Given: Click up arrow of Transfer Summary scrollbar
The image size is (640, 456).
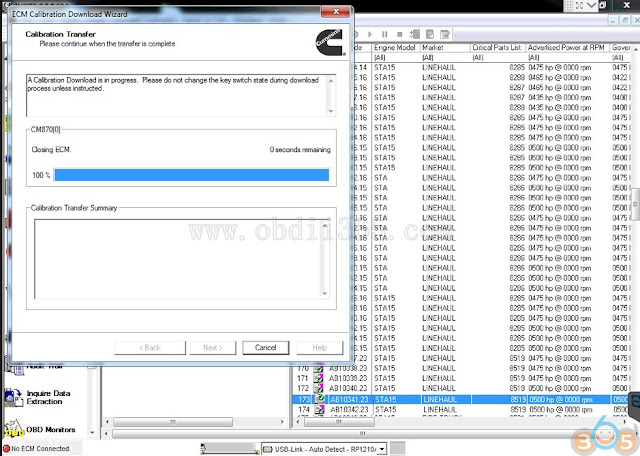Looking at the screenshot, I should 325,225.
